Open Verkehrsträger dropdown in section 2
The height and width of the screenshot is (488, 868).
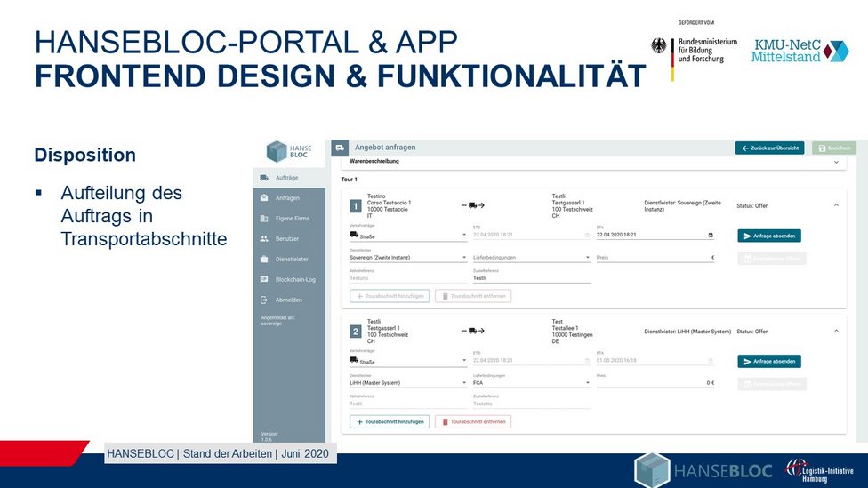tap(408, 361)
